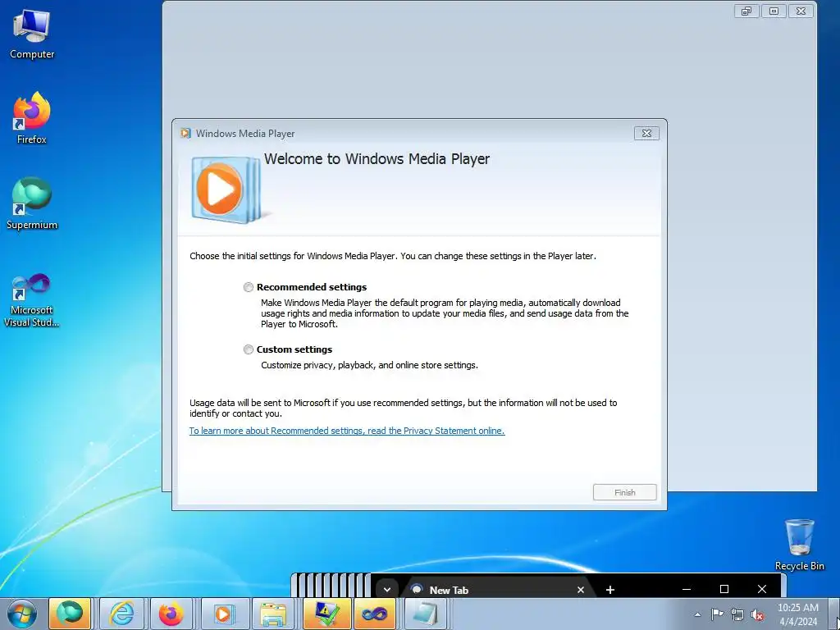Open the Windows Start menu

coord(21,614)
